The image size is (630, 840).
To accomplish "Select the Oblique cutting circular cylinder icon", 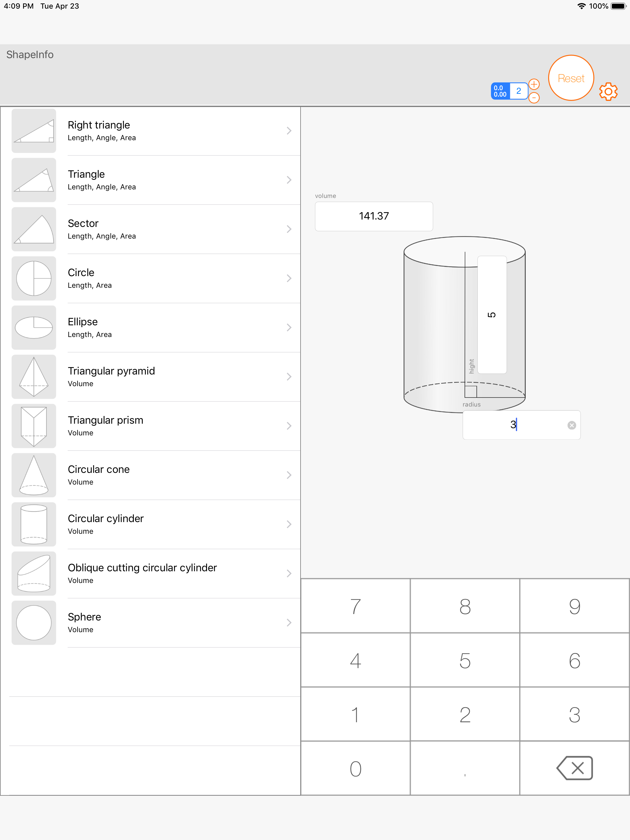I will pyautogui.click(x=34, y=573).
